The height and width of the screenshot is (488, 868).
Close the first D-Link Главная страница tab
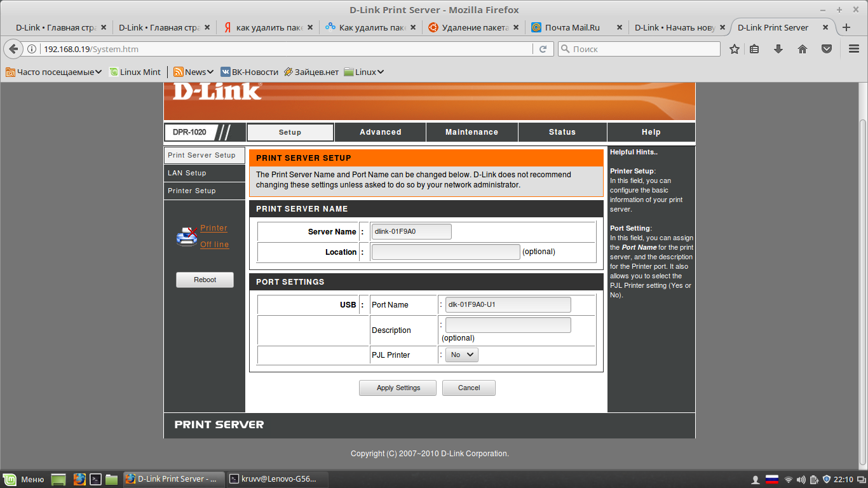pyautogui.click(x=104, y=27)
